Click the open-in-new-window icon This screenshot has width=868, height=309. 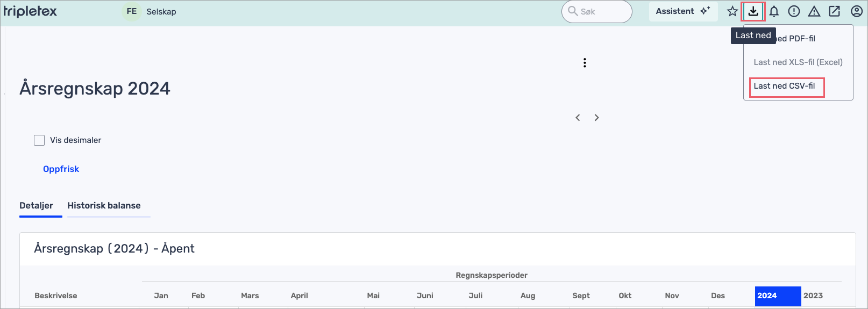[x=835, y=11]
